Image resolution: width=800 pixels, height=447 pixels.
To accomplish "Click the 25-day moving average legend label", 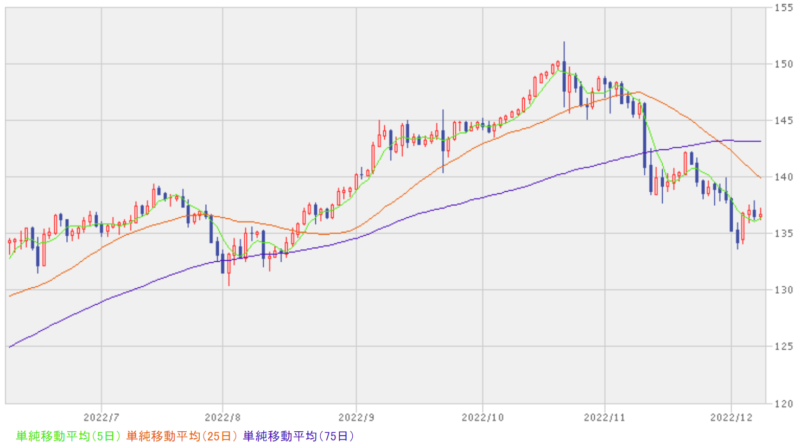I will (182, 436).
